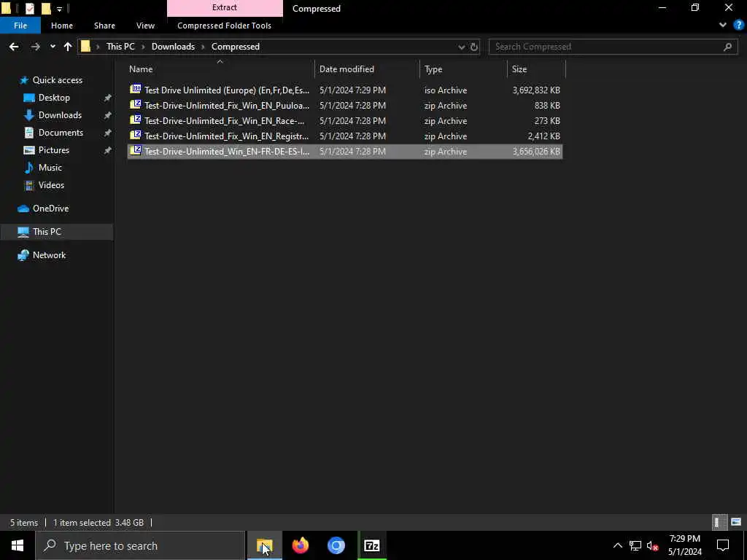Click the New Folder icon in title bar
The height and width of the screenshot is (560, 747).
46,9
